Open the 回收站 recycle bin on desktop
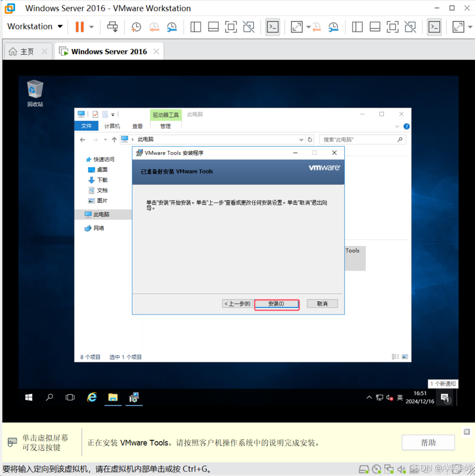The image size is (475, 476). click(35, 93)
